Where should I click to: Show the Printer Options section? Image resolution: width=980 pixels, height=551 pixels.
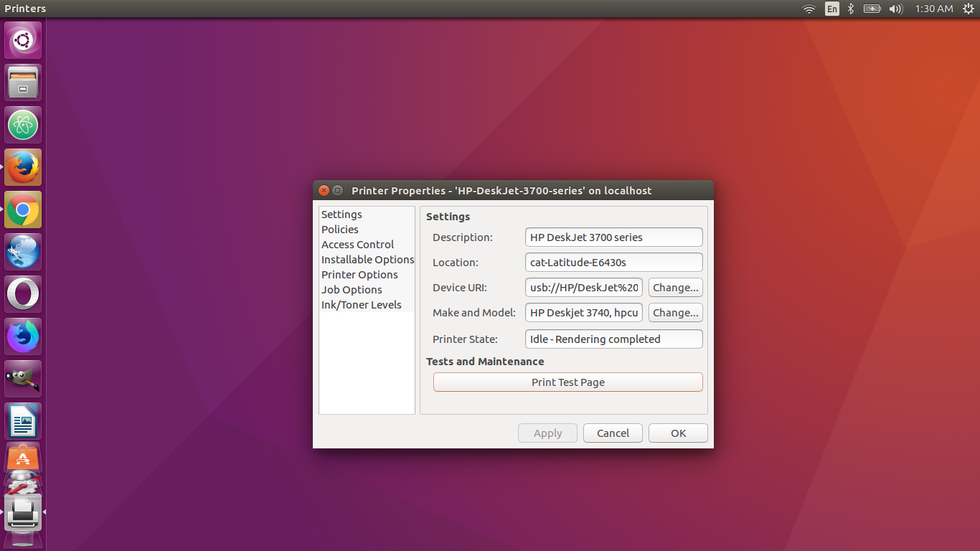click(x=367, y=275)
